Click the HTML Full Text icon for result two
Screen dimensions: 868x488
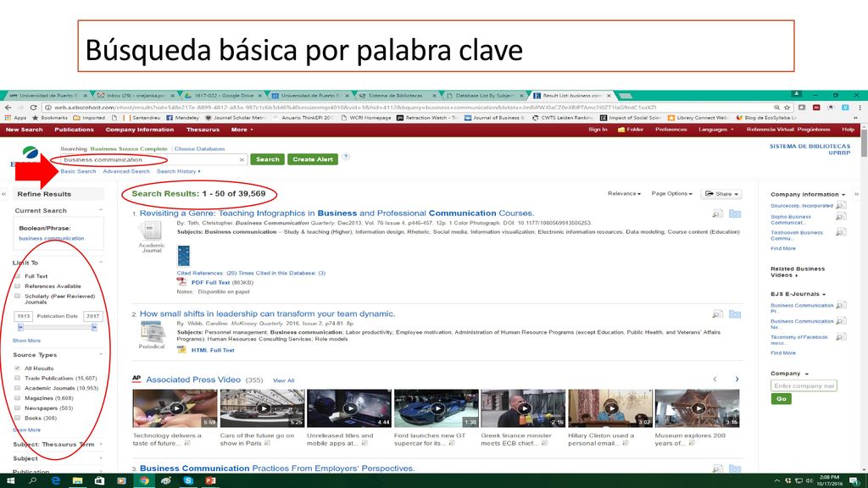pos(181,350)
